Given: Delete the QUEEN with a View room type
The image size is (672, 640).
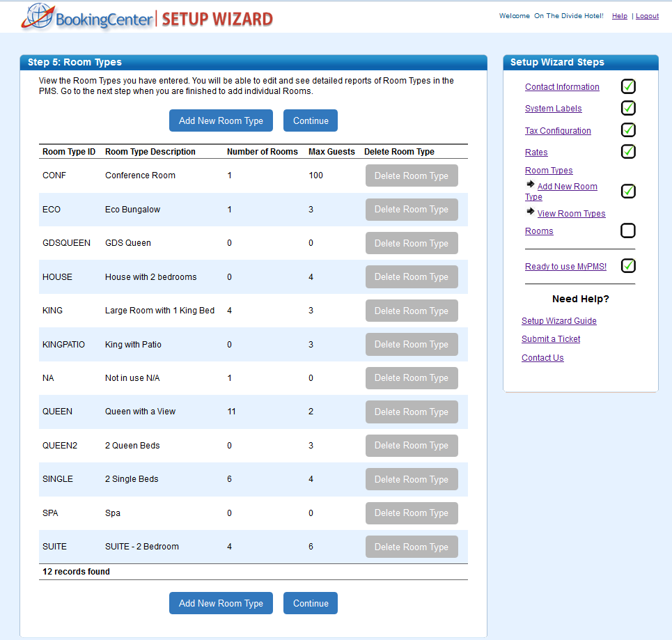Looking at the screenshot, I should tap(412, 412).
